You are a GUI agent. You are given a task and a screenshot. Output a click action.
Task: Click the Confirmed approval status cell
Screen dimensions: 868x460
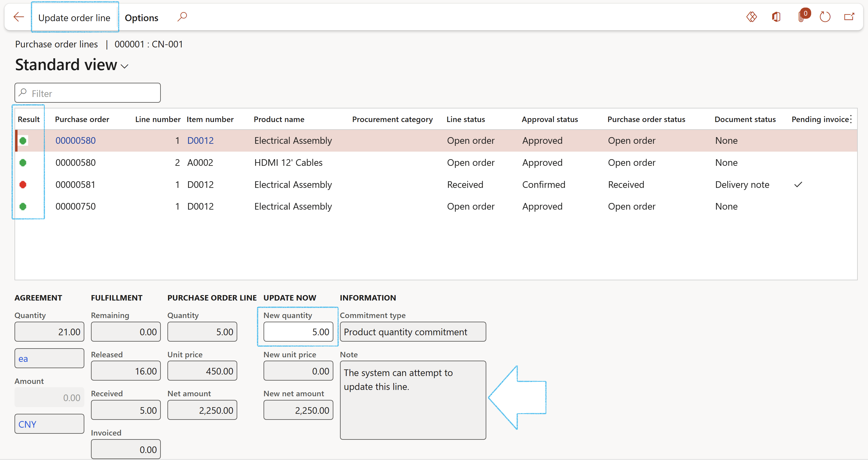[x=543, y=185]
